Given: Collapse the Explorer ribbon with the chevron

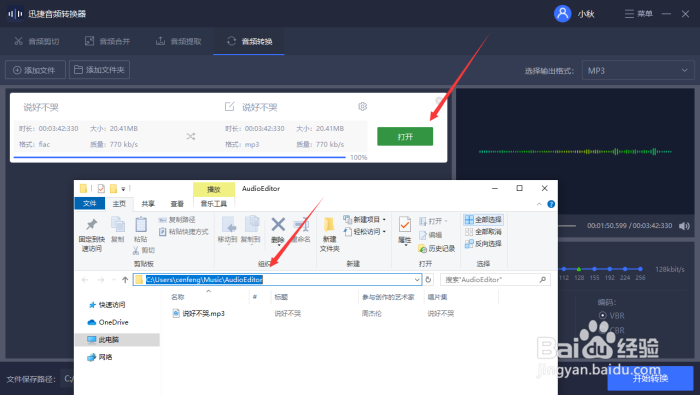Looking at the screenshot, I should (539, 204).
